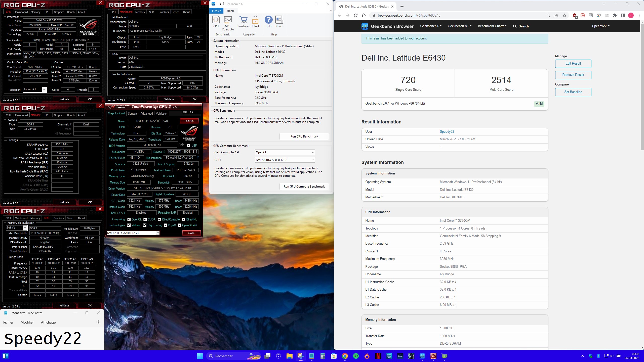Click the GPU Compute icon in Geekbench ribbon
Image resolution: width=644 pixels, height=362 pixels.
tap(228, 23)
